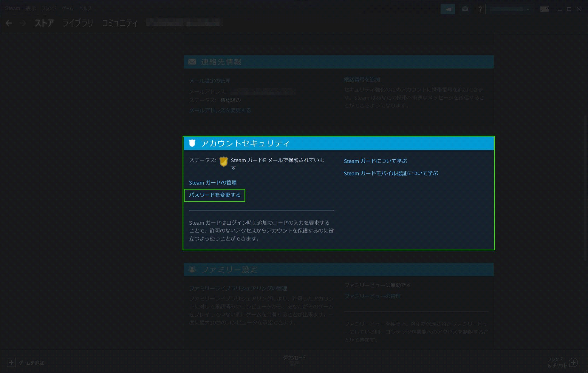
Task: Open the ゲーム menu
Action: tap(67, 8)
